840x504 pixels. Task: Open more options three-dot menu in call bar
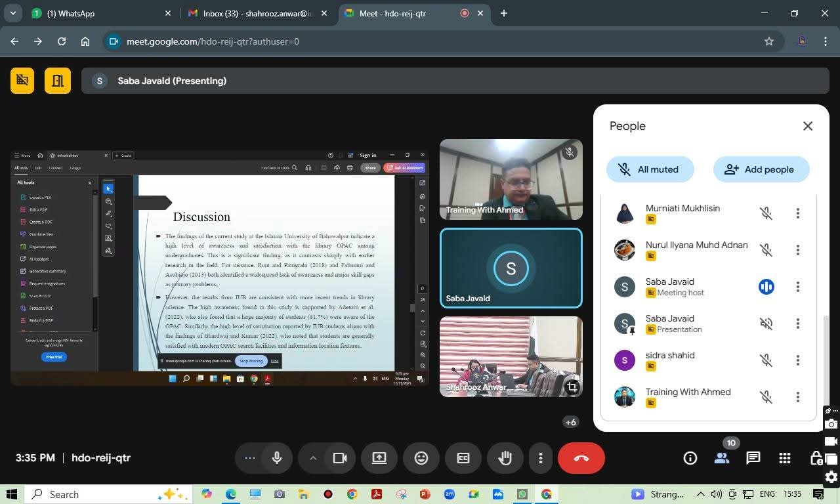(x=541, y=458)
